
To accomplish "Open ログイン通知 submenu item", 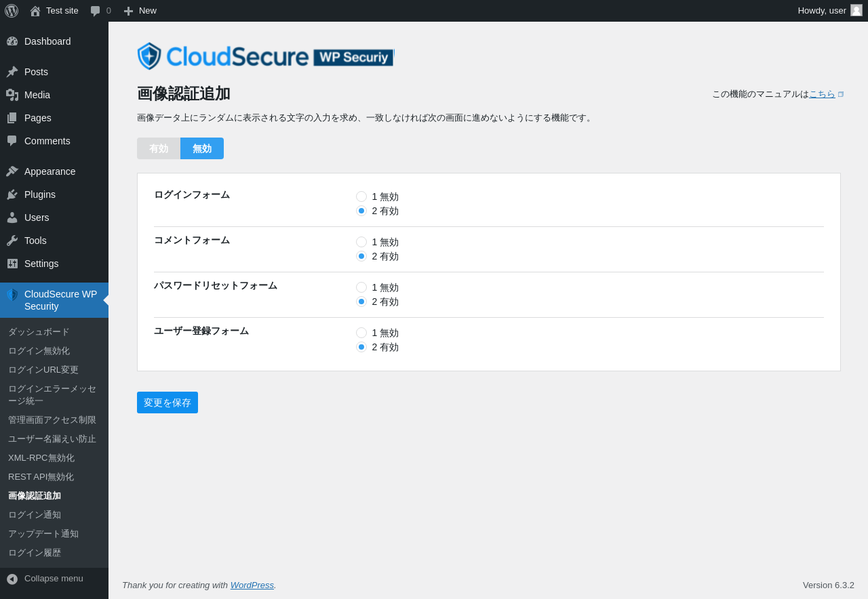I will coord(54,515).
